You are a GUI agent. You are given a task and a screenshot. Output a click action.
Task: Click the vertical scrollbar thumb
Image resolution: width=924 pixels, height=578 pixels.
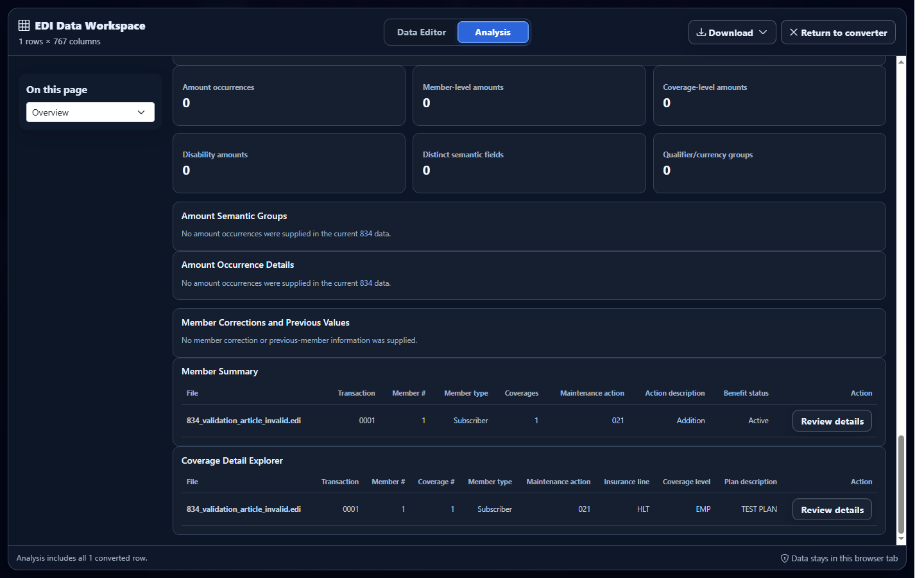click(x=901, y=484)
